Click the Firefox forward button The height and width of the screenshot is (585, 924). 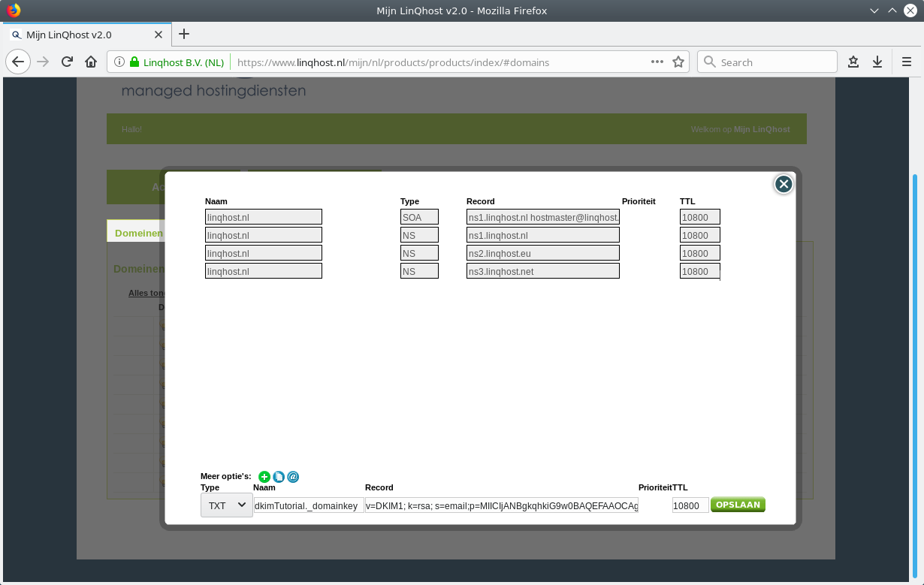(x=43, y=62)
